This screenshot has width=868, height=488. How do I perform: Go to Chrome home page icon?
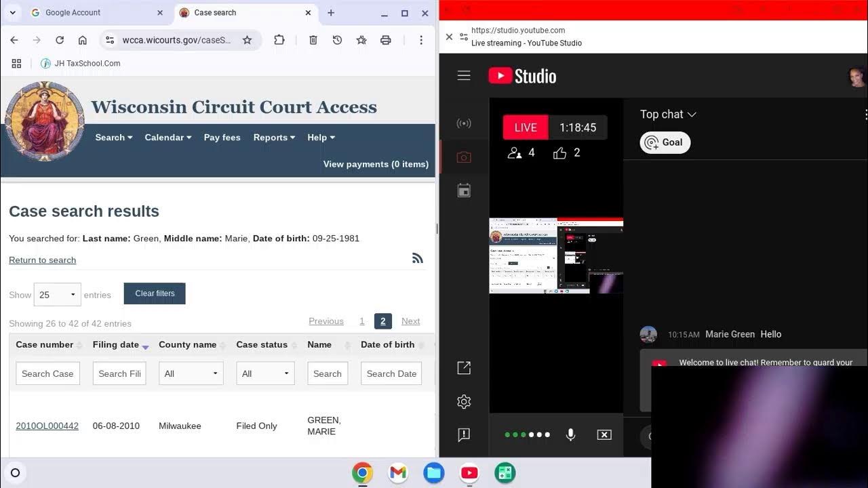[83, 40]
